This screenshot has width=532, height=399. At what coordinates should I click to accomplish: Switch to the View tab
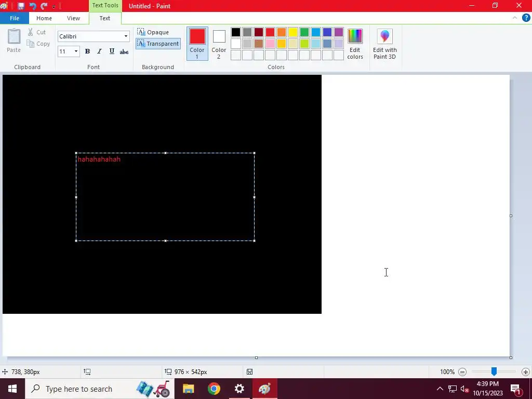[x=73, y=18]
